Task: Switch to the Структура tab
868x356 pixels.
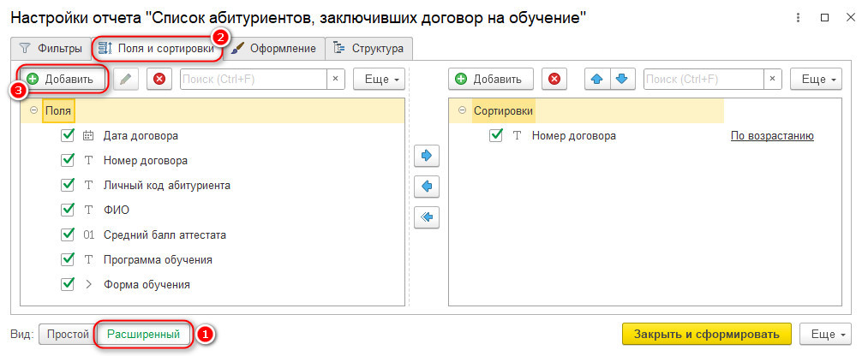Action: click(368, 48)
